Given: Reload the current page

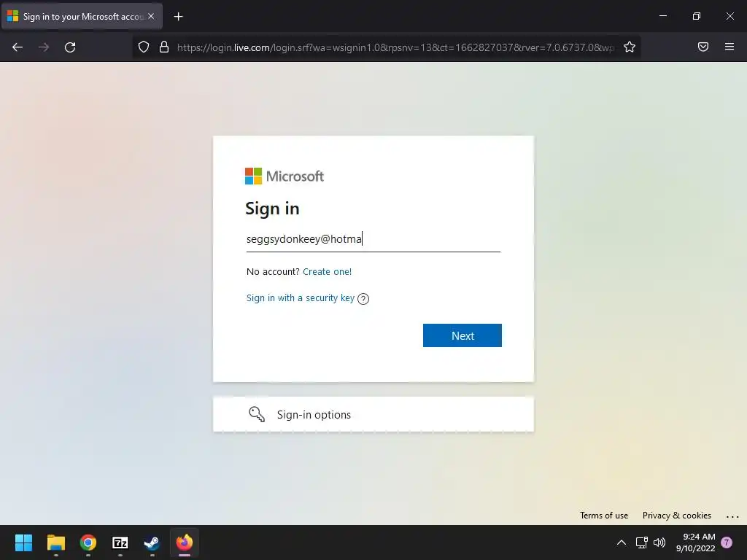Looking at the screenshot, I should [x=70, y=47].
